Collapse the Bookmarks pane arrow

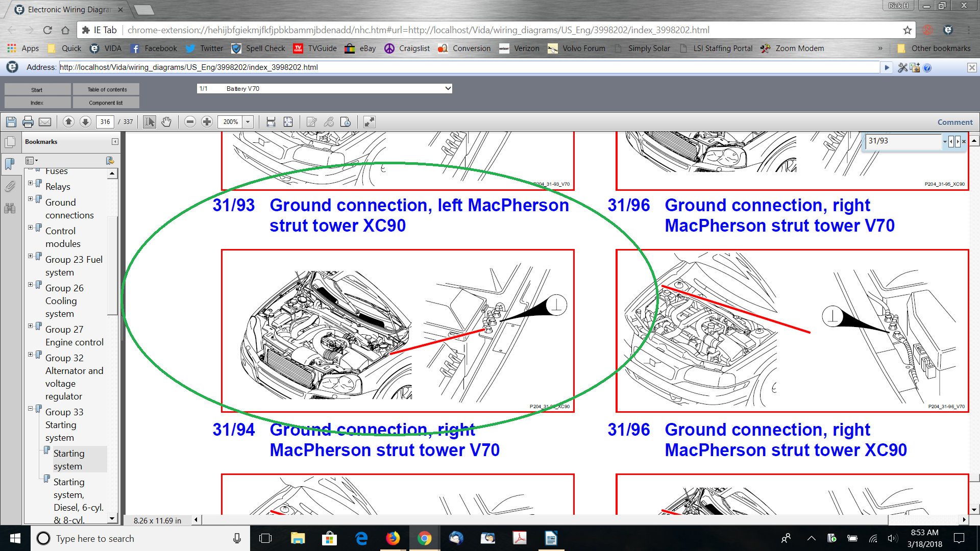115,142
